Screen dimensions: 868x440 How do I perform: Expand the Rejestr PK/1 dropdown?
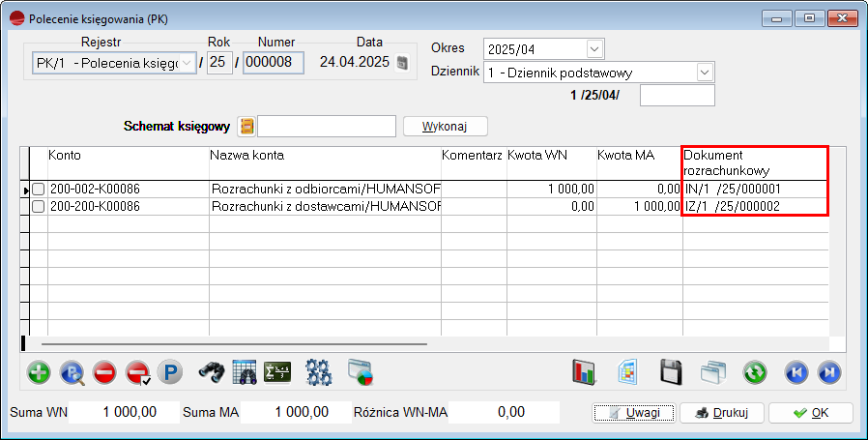click(x=187, y=63)
